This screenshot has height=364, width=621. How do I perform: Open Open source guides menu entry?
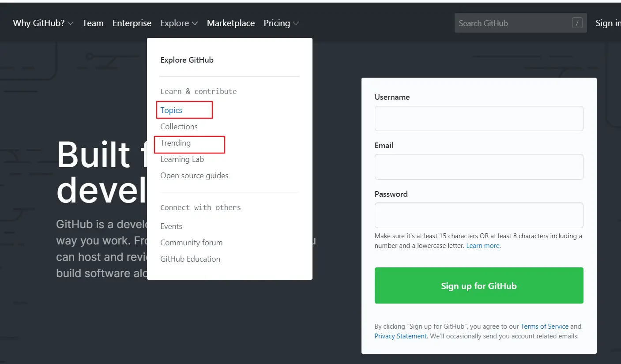[x=194, y=176]
